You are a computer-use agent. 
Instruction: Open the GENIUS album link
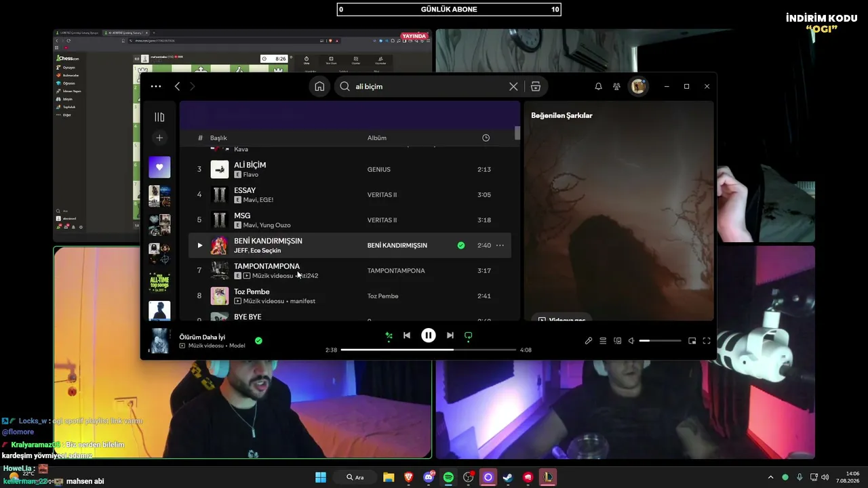pyautogui.click(x=380, y=169)
